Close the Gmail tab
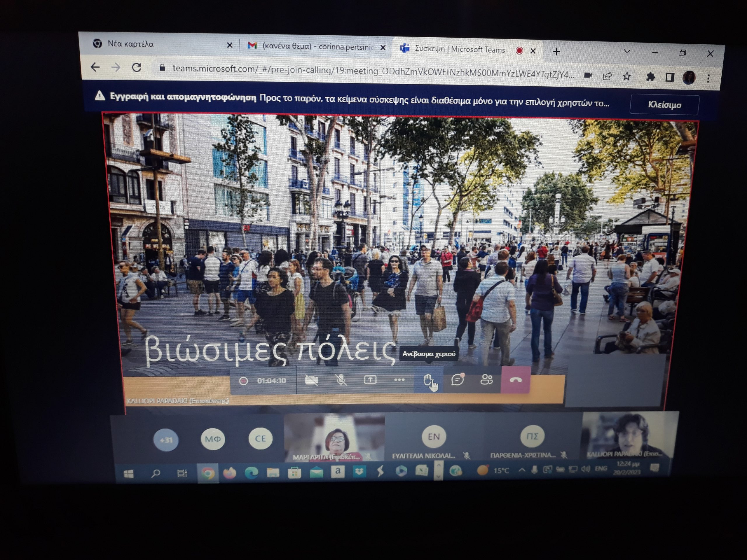747x560 pixels. coord(383,48)
